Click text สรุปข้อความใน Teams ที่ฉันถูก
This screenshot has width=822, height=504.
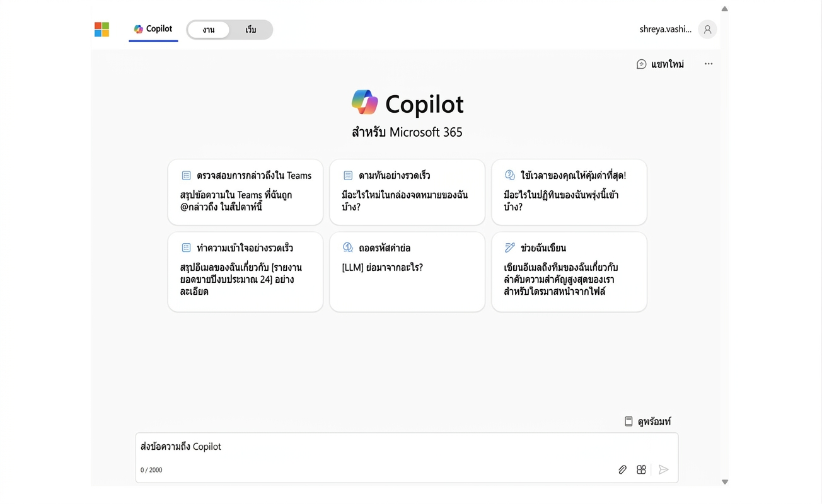click(x=236, y=195)
